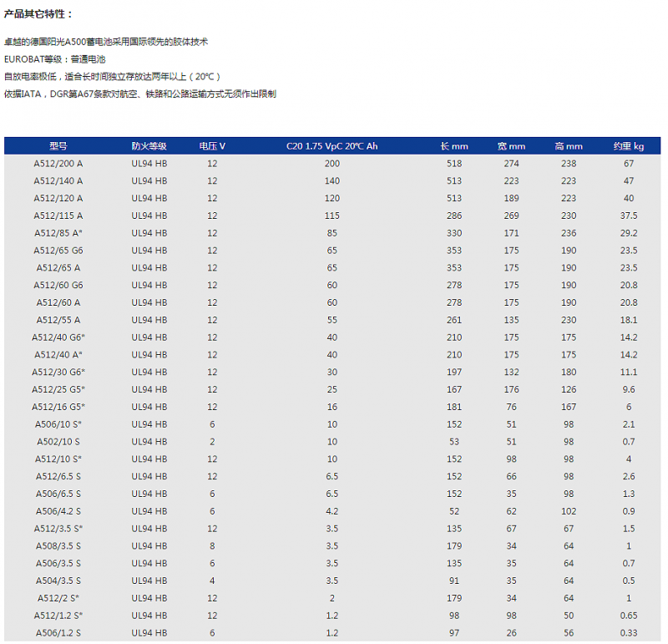Screen dimensions: 668x644
Task: Select model A502/10 S cell
Action: [x=58, y=442]
